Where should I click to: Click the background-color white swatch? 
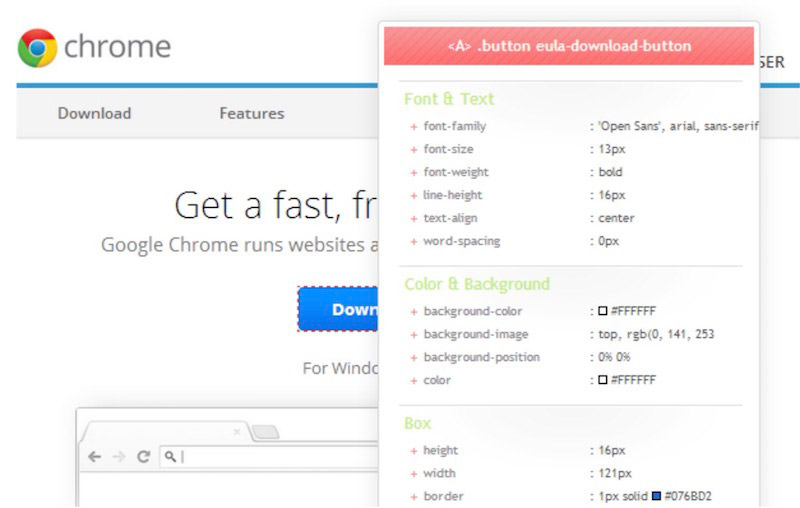[603, 311]
